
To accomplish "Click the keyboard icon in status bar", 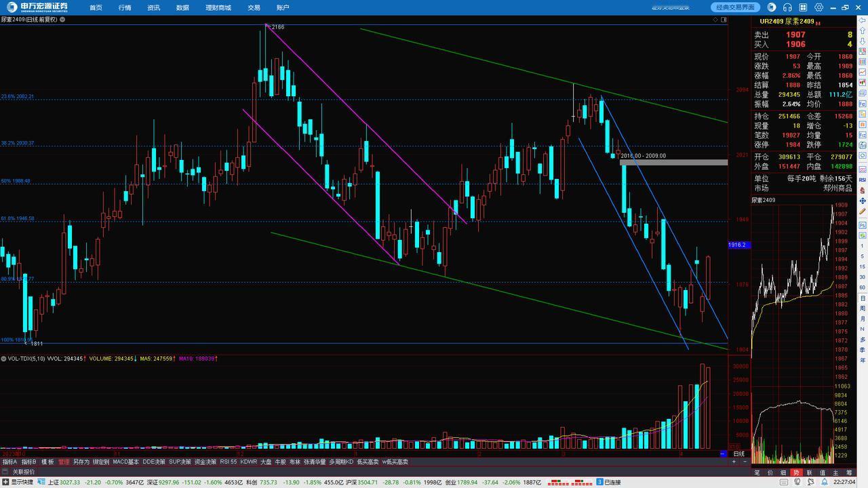I will (x=784, y=482).
